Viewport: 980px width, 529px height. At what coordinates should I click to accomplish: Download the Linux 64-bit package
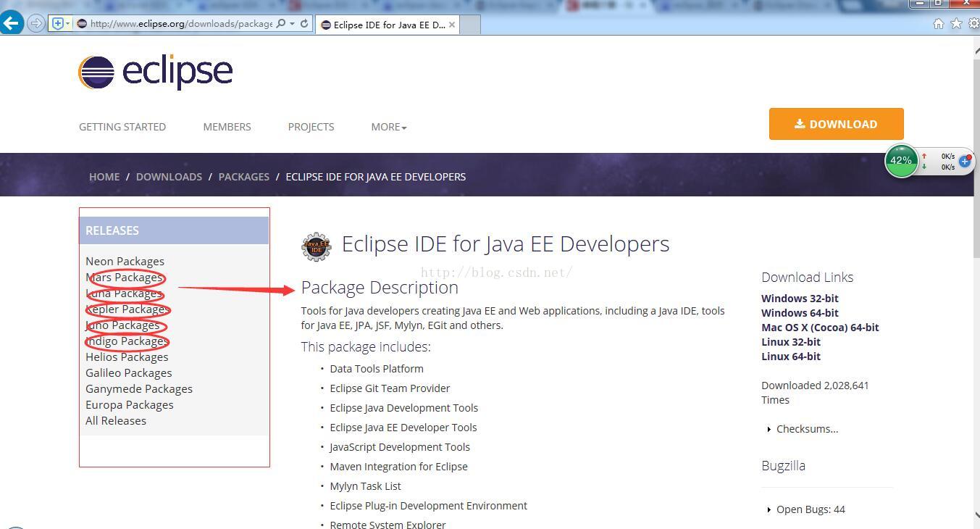click(x=791, y=356)
